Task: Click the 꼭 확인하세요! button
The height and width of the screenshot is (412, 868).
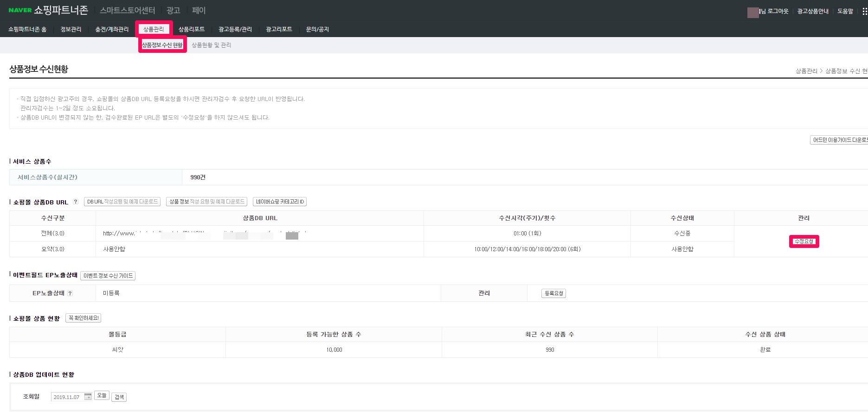Action: click(x=84, y=318)
